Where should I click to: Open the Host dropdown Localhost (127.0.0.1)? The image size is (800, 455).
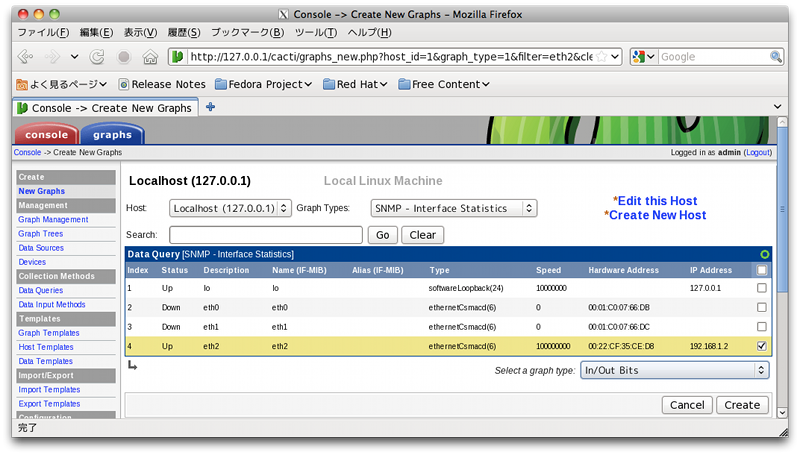point(229,208)
